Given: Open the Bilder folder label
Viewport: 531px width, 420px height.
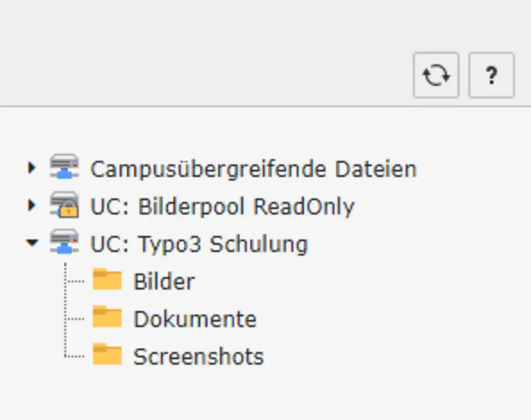Looking at the screenshot, I should [164, 281].
